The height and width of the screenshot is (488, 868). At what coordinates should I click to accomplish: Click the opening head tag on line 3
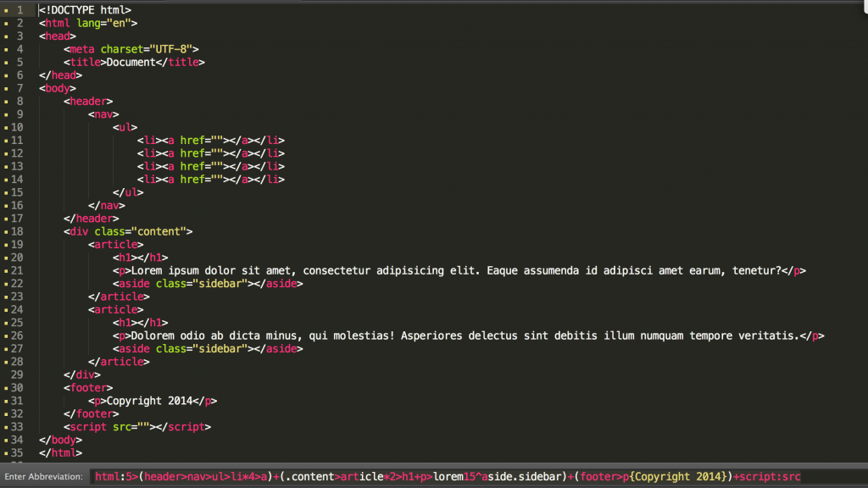[x=58, y=36]
